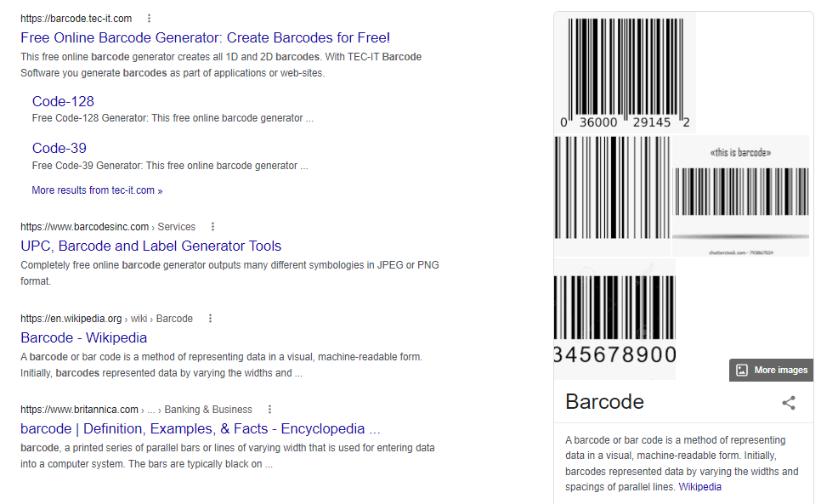Open three-dot menu beside en.wikipedia.org result
This screenshot has width=821, height=504.
(210, 319)
